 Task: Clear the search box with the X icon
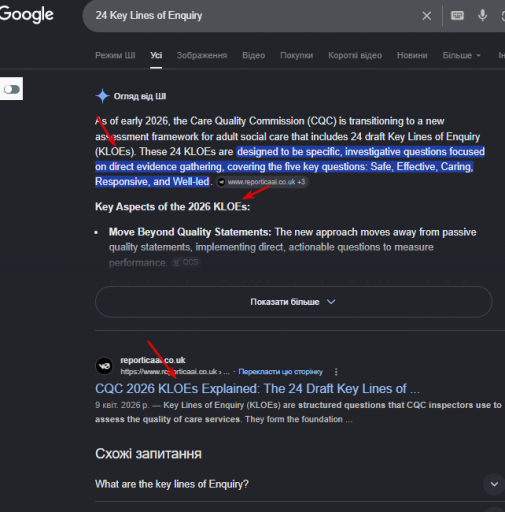[426, 16]
